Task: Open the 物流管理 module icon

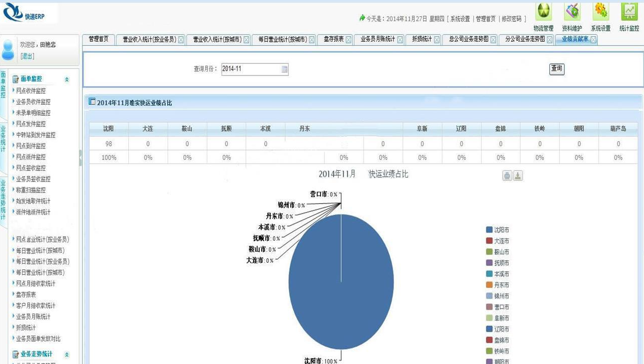Action: click(x=543, y=12)
